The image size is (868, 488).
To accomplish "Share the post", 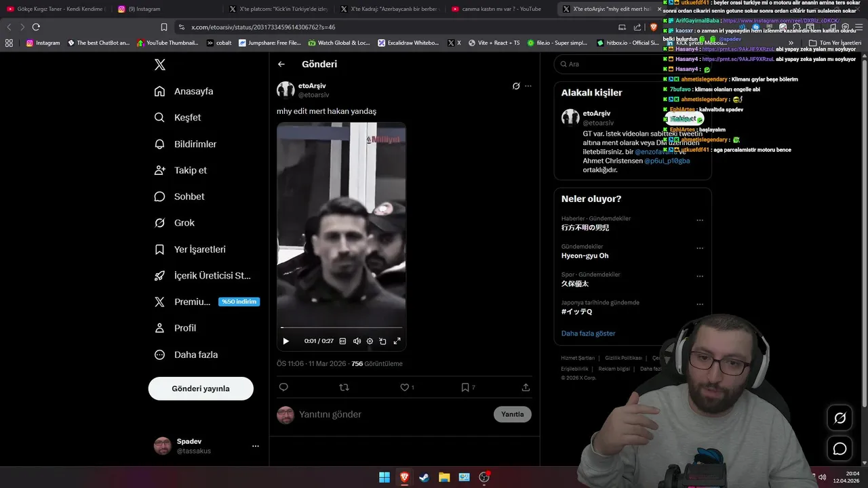I will (x=526, y=387).
